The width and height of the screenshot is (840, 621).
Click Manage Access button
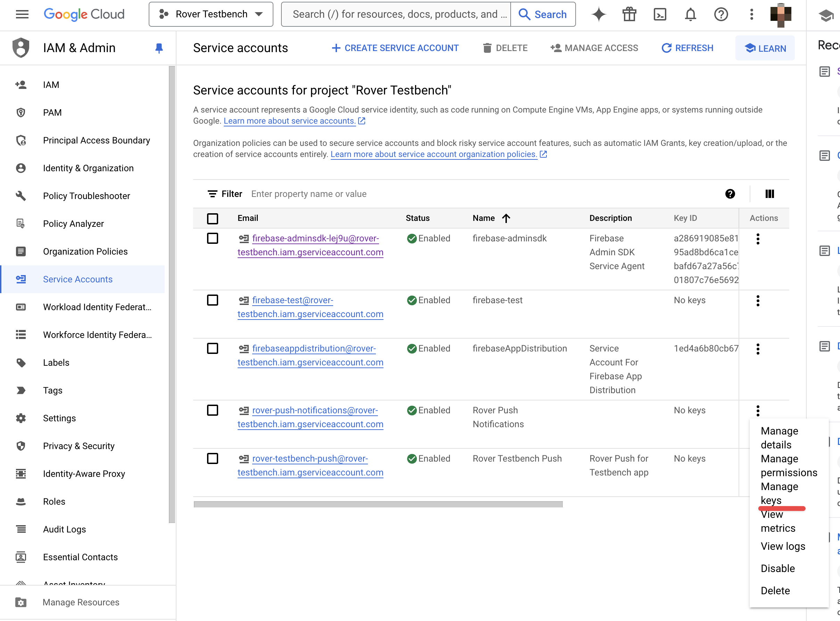[x=594, y=48]
